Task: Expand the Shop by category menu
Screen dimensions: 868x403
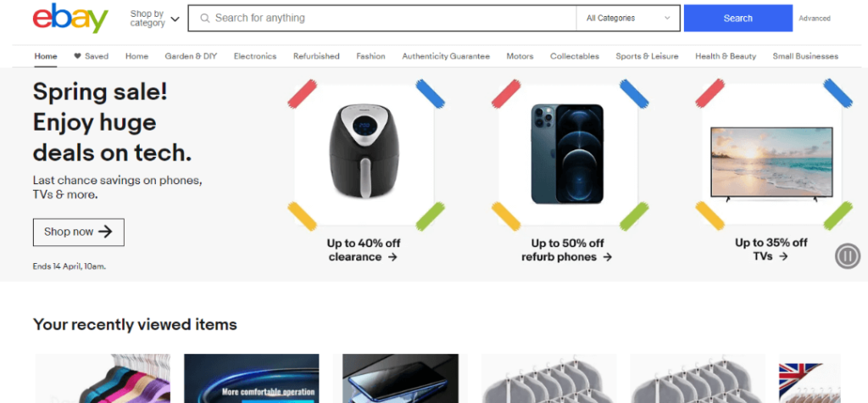Action: point(155,19)
